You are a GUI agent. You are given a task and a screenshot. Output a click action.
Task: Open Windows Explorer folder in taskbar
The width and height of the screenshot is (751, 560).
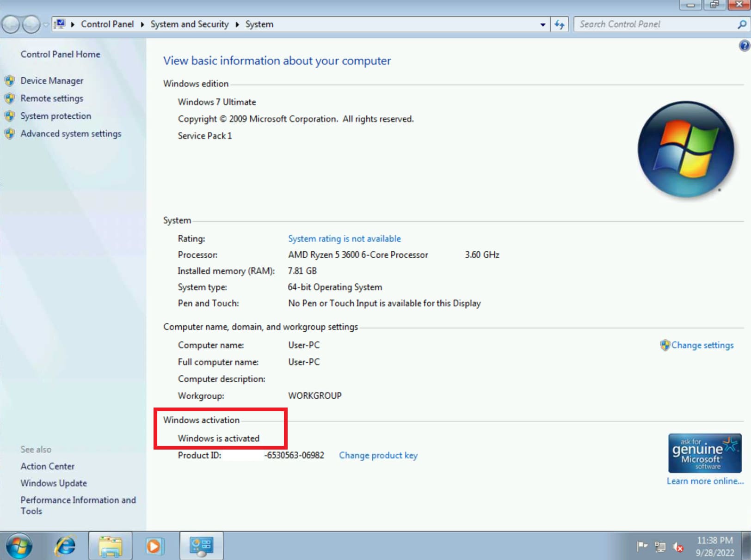(110, 546)
